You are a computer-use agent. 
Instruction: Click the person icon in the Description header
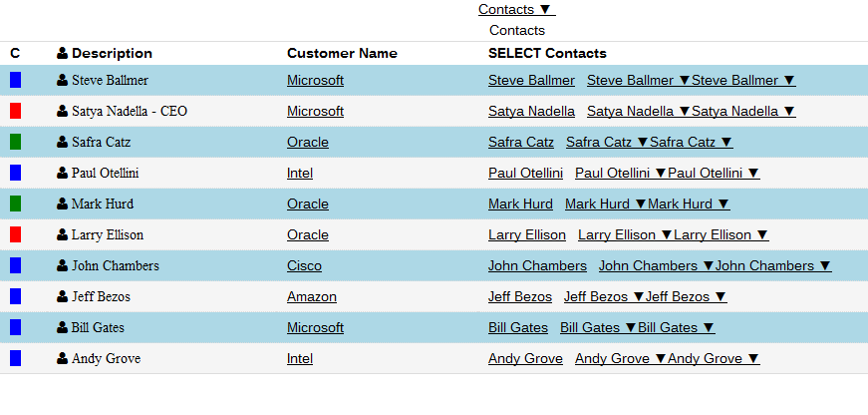click(63, 53)
